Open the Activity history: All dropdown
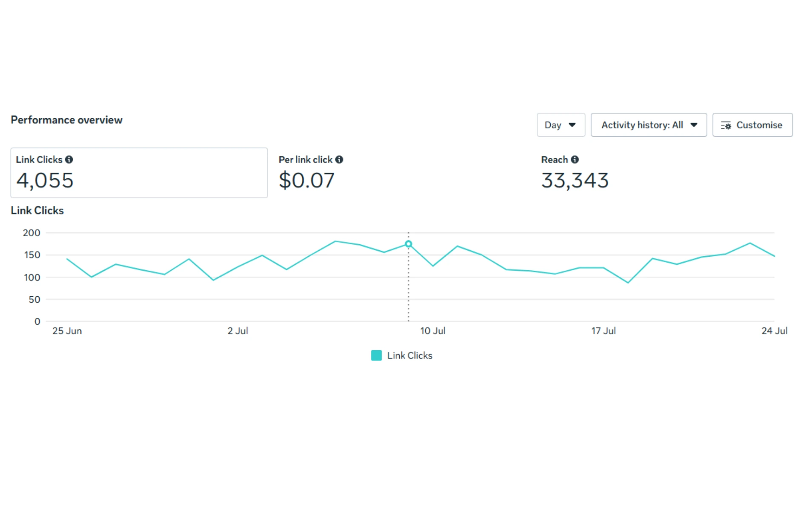This screenshot has width=798, height=532. coord(649,125)
